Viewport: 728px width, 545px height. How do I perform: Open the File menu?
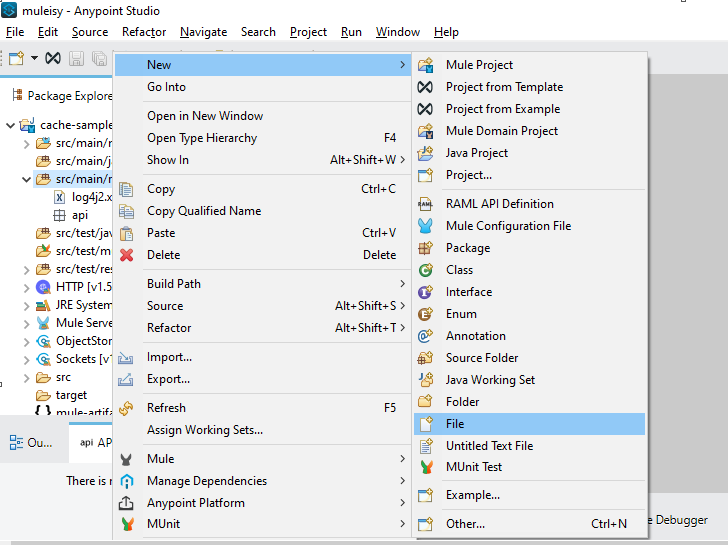(x=15, y=32)
